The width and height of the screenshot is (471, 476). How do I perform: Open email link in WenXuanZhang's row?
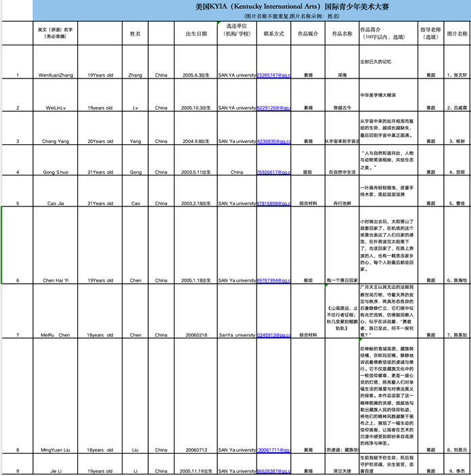tap(273, 75)
